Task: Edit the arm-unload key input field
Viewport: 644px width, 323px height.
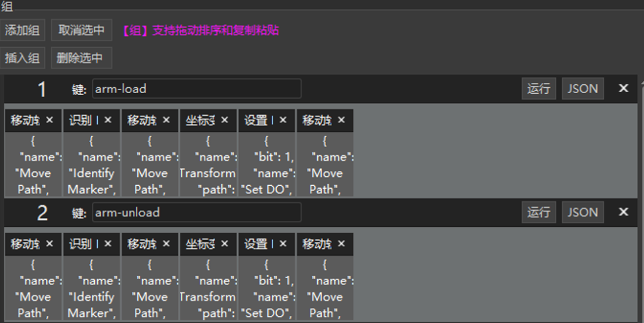Action: coord(197,213)
